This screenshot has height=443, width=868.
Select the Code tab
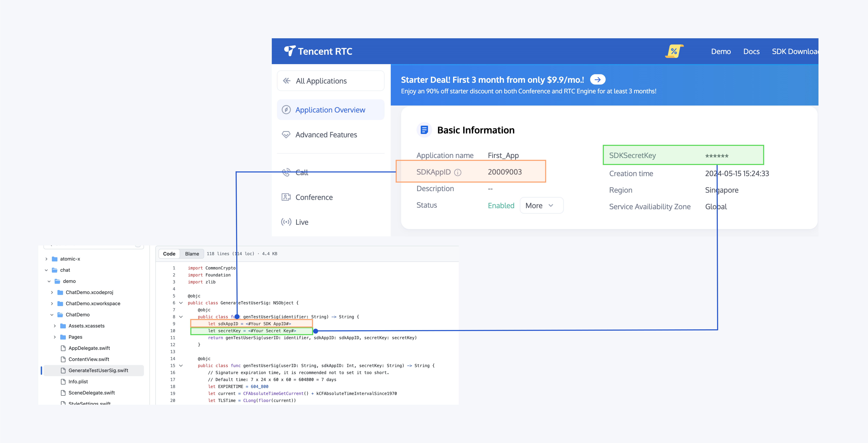pos(169,254)
